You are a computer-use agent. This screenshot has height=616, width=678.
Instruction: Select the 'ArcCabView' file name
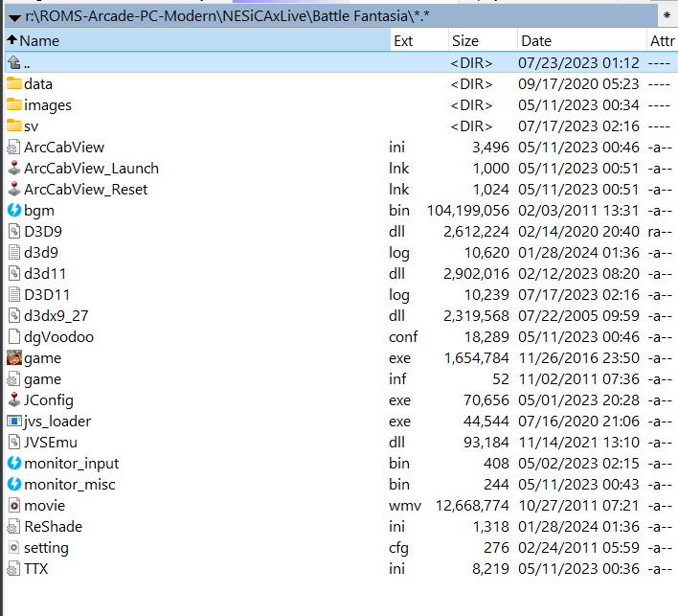(64, 148)
